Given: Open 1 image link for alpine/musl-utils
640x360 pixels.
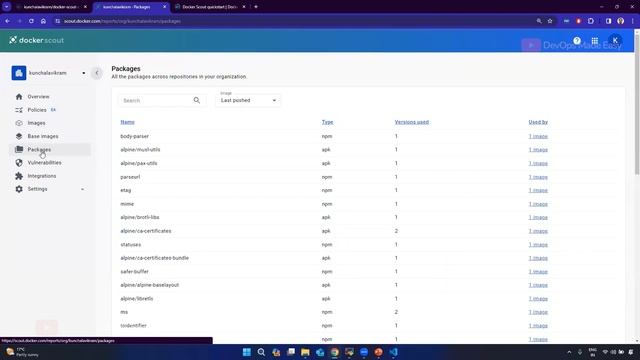Looking at the screenshot, I should click(538, 150).
